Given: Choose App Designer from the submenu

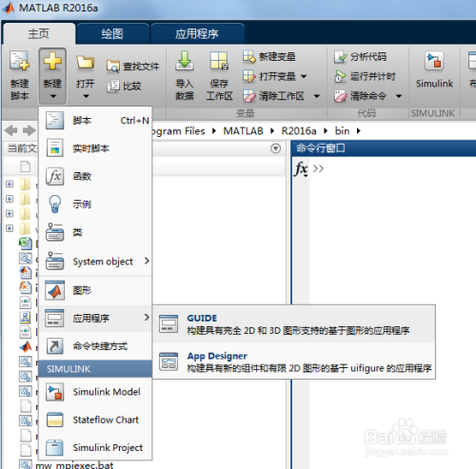Looking at the screenshot, I should [x=294, y=362].
